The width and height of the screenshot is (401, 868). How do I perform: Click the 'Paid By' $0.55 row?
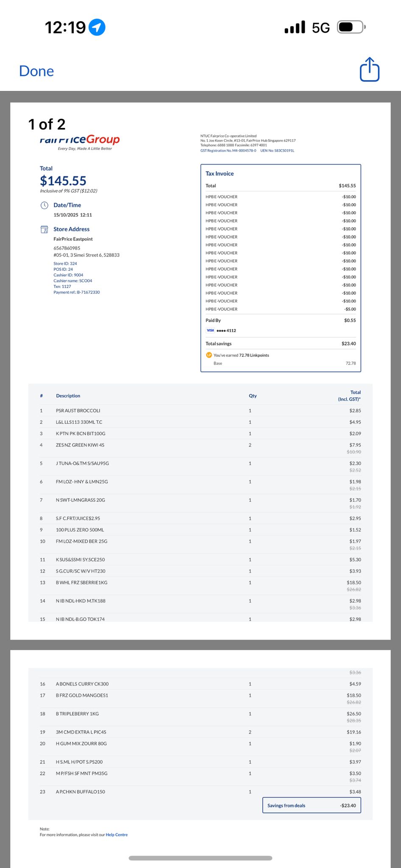pos(281,320)
